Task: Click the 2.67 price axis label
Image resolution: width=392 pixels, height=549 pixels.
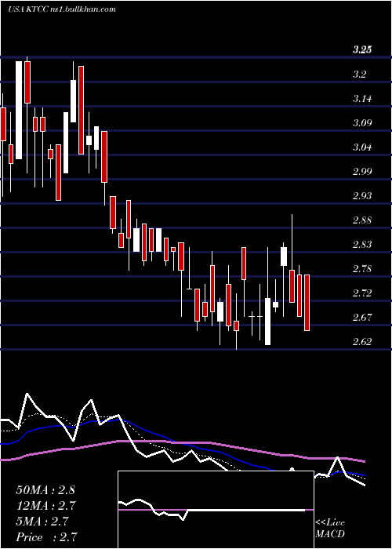Action: click(362, 318)
